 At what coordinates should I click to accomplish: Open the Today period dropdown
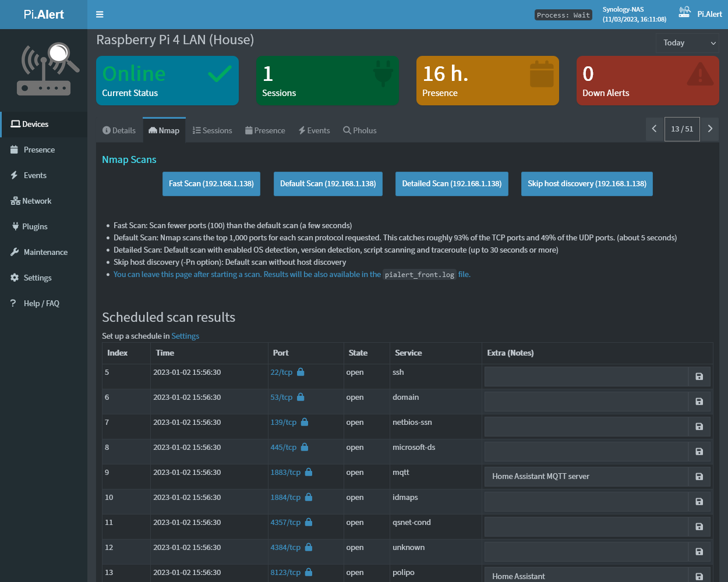tap(687, 42)
